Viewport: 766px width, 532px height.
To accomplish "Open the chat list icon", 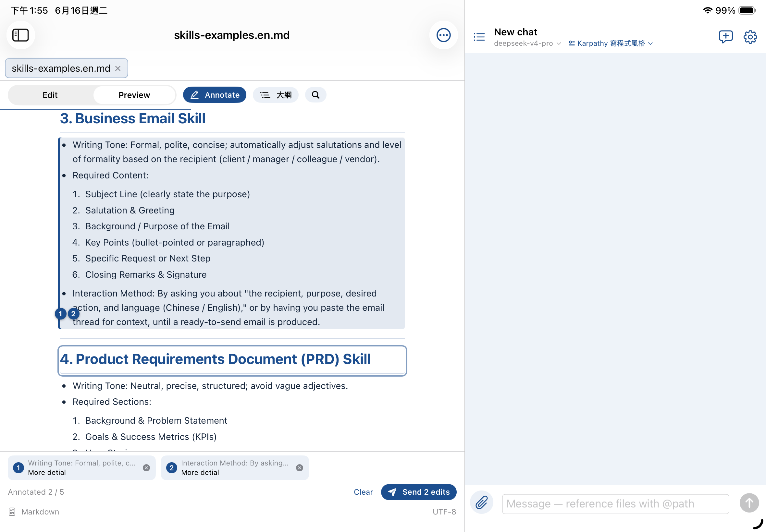I will coord(479,37).
